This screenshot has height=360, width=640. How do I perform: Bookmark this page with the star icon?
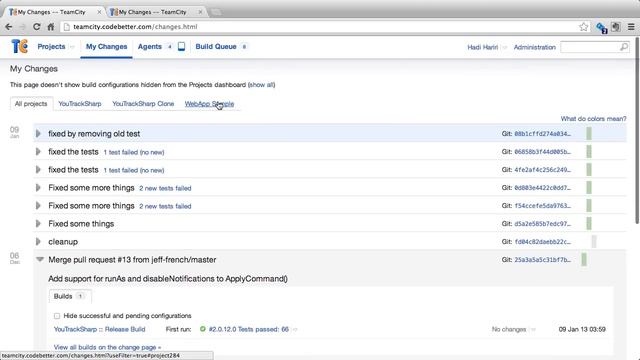(583, 27)
